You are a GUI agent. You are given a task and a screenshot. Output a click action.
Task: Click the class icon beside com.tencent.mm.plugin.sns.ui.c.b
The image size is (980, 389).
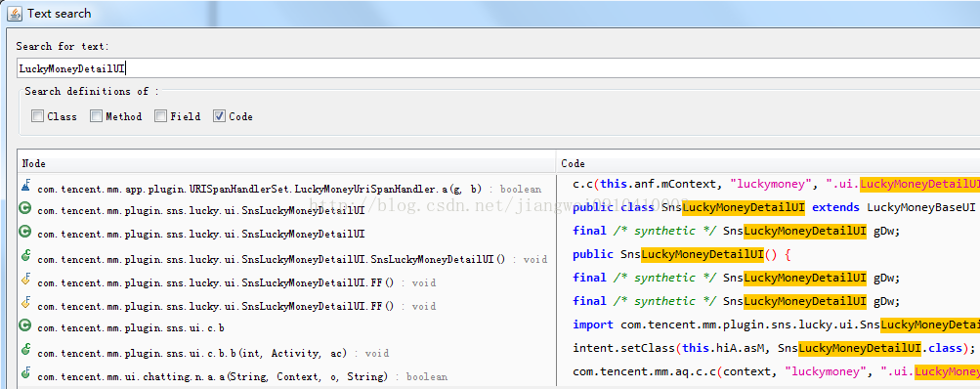point(25,325)
